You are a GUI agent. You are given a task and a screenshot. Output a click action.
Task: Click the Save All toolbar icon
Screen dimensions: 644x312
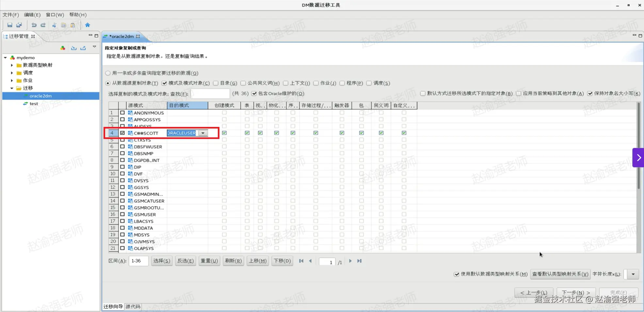click(x=19, y=25)
